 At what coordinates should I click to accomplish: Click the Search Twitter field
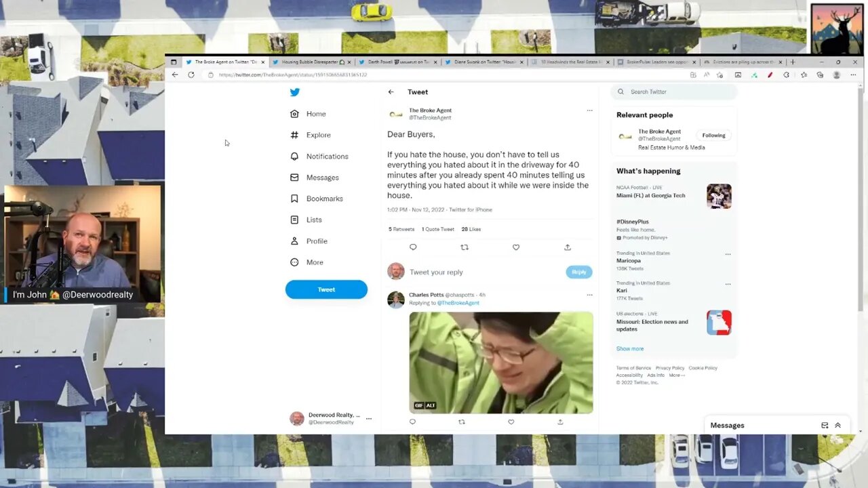(x=673, y=91)
